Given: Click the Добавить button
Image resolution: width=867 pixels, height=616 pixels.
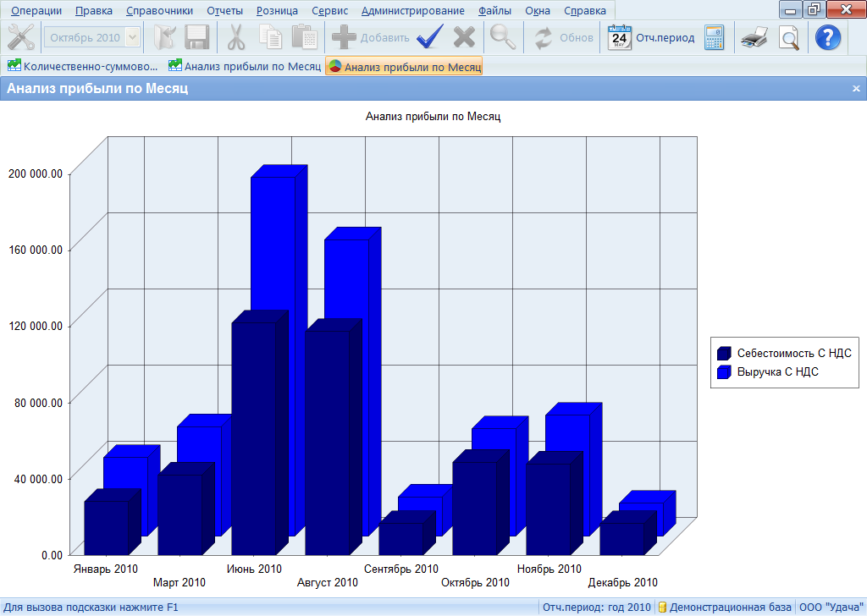Looking at the screenshot, I should [371, 37].
